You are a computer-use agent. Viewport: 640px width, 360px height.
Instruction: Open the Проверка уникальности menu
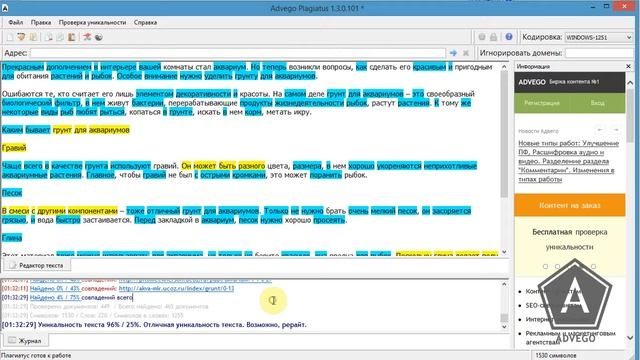[x=92, y=22]
